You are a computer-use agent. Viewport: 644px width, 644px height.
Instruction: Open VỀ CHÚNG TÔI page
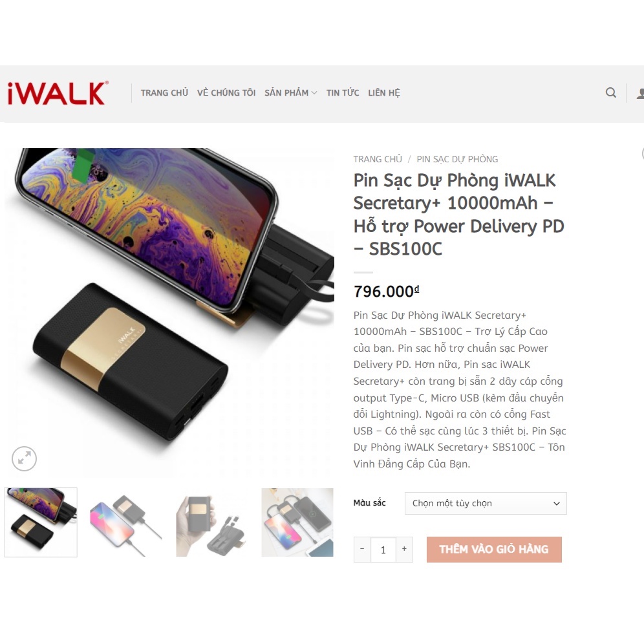[226, 93]
